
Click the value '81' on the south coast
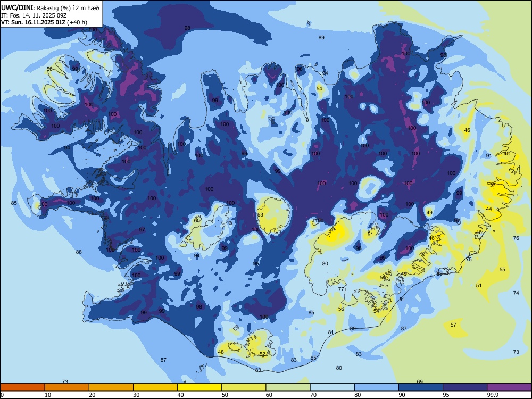coord(331,332)
